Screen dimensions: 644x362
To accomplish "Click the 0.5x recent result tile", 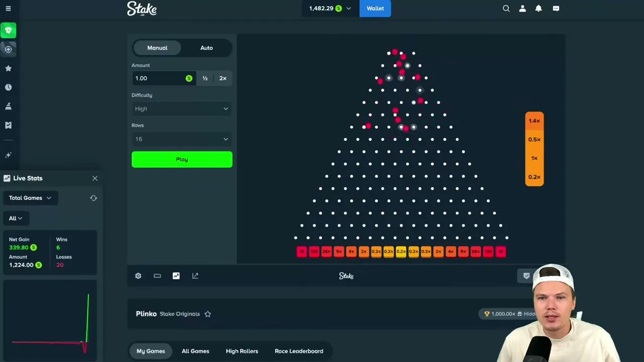I will 534,140.
